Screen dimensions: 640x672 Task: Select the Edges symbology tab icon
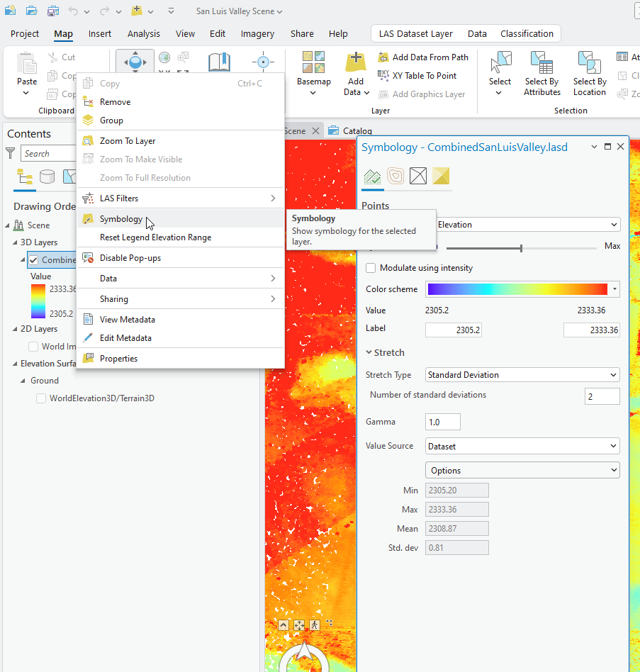pyautogui.click(x=418, y=176)
